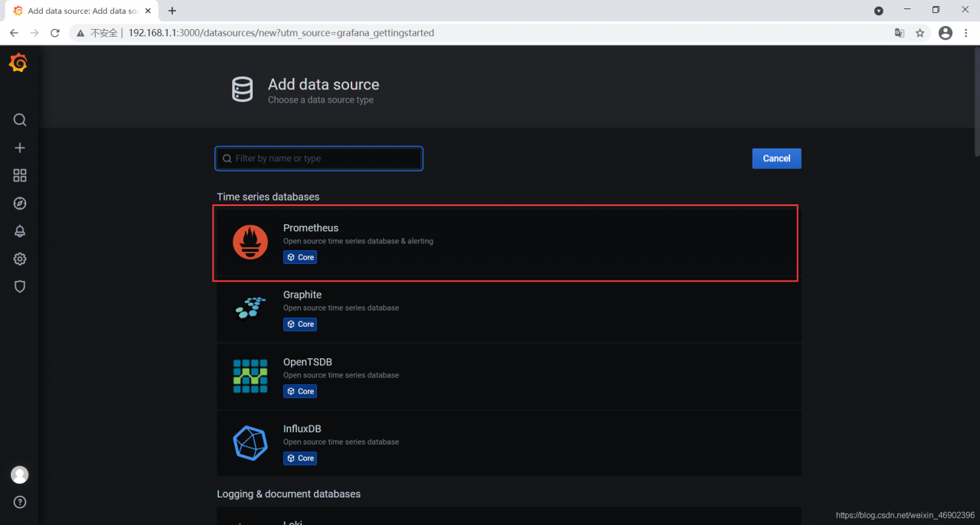This screenshot has width=980, height=525.
Task: Open the Server Admin shield icon
Action: click(x=20, y=286)
